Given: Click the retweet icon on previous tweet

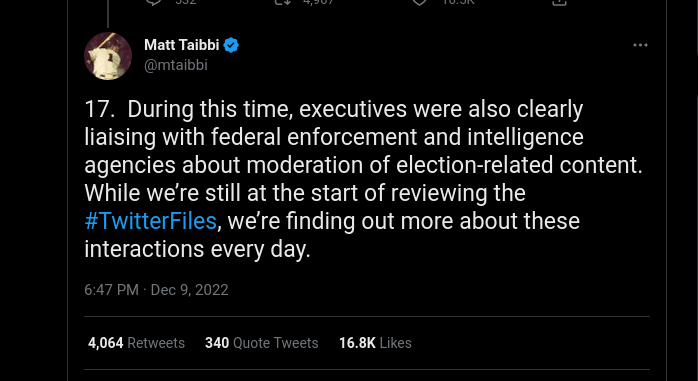Looking at the screenshot, I should [282, 2].
